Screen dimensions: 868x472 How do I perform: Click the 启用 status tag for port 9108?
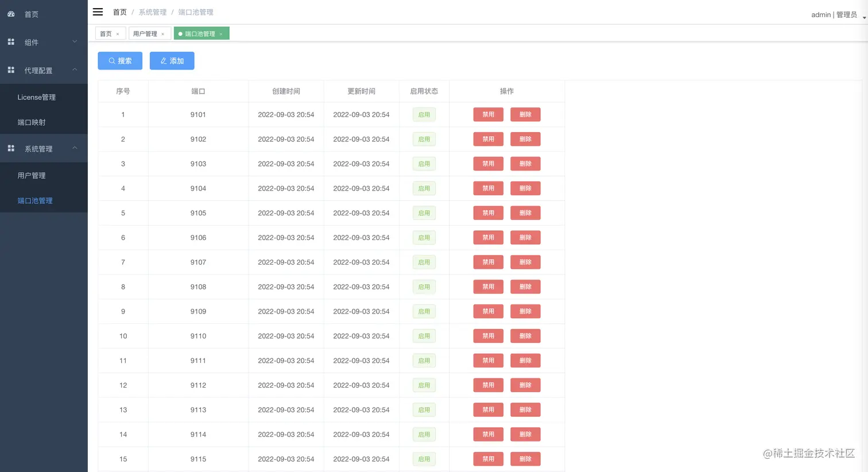424,287
